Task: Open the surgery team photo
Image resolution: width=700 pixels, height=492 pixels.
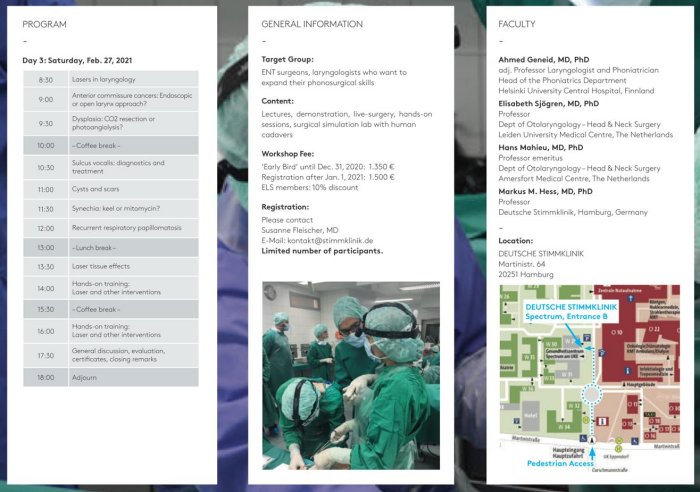Action: 350,375
